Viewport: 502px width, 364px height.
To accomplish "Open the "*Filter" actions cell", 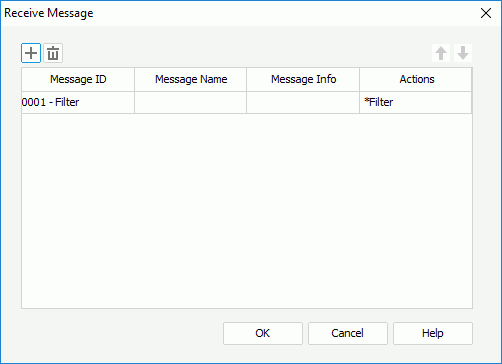I will click(x=416, y=102).
